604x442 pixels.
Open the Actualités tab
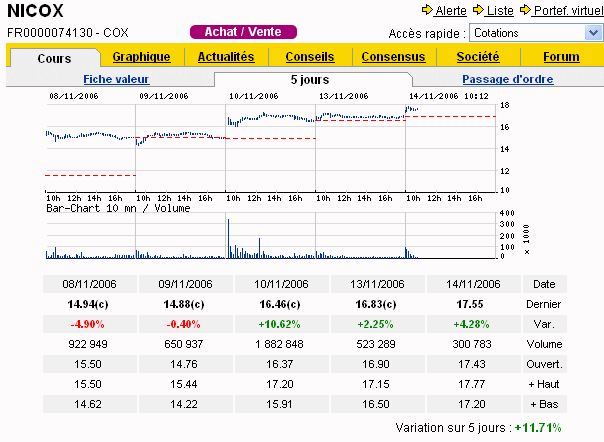(225, 57)
